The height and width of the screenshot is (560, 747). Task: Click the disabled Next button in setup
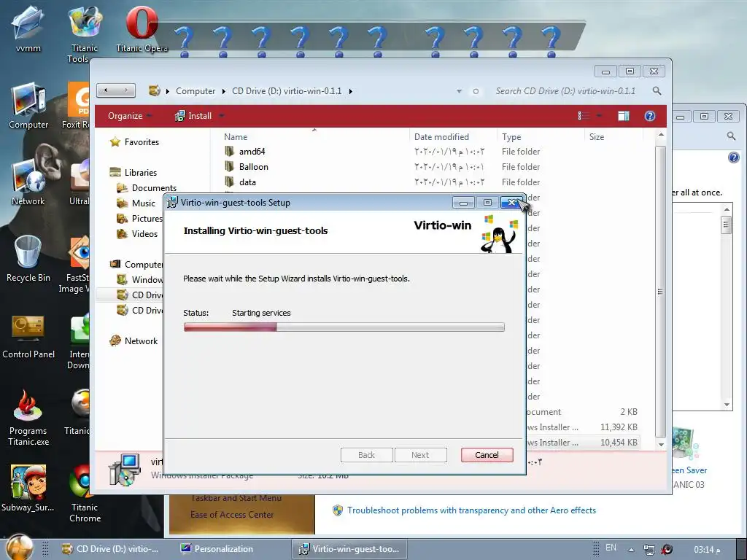420,455
